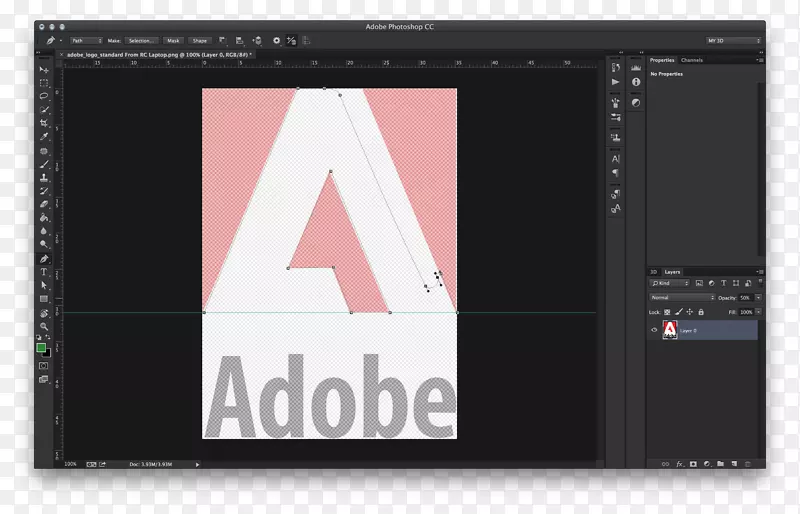The image size is (800, 514).
Task: Toggle shape layer filter
Action: (x=736, y=283)
